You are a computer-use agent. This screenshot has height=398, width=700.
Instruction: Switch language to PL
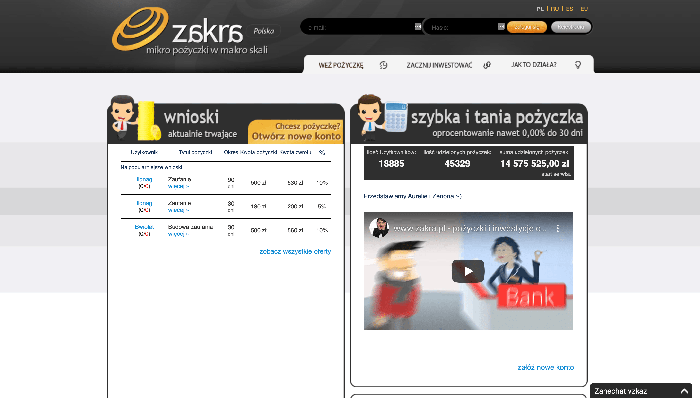pos(540,8)
